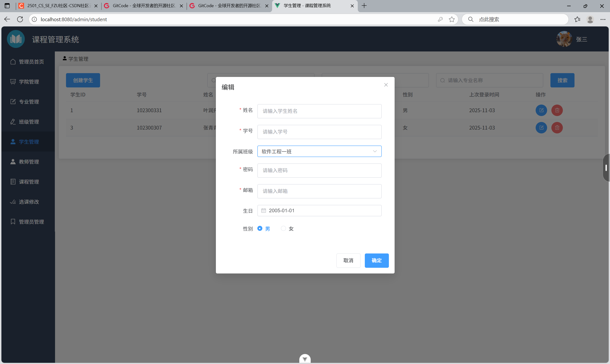This screenshot has width=610, height=364.
Task: Open browser settings ellipsis menu
Action: pyautogui.click(x=603, y=19)
